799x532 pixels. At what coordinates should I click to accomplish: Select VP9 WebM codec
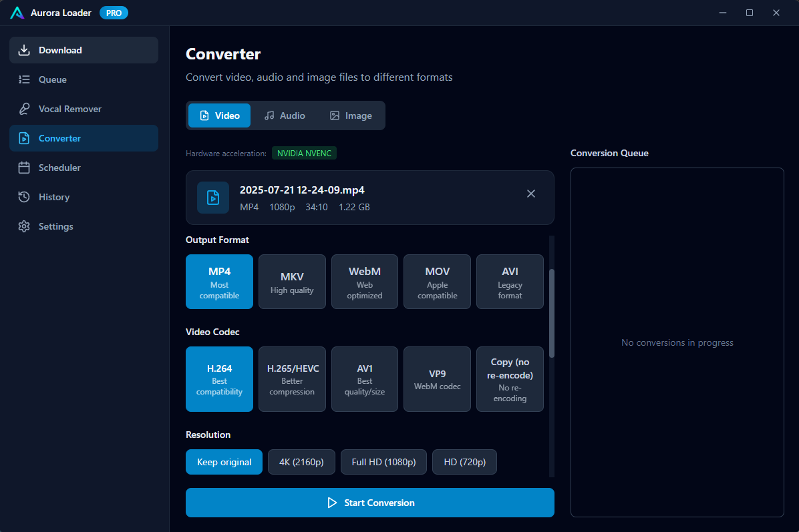point(437,379)
